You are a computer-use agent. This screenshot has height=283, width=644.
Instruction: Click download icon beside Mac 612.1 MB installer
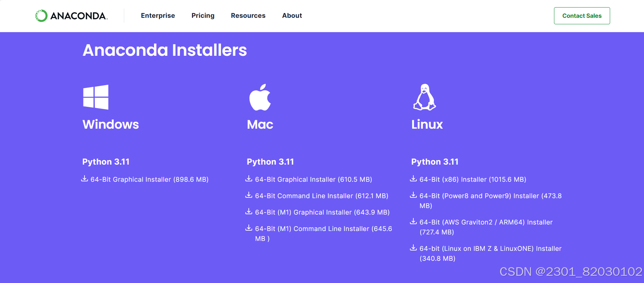click(249, 195)
